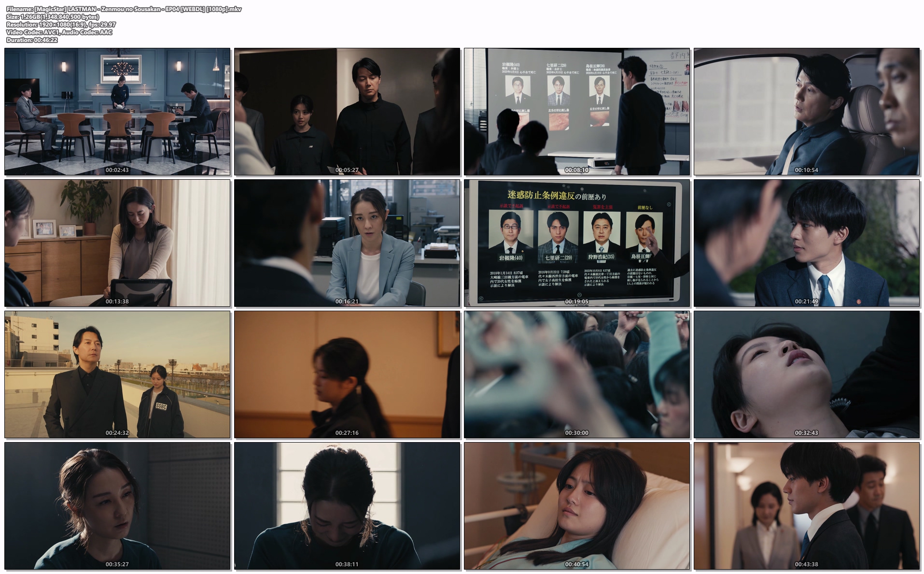This screenshot has width=924, height=574.
Task: Select the crowded train thumbnail at 00:30:00
Action: pos(577,374)
